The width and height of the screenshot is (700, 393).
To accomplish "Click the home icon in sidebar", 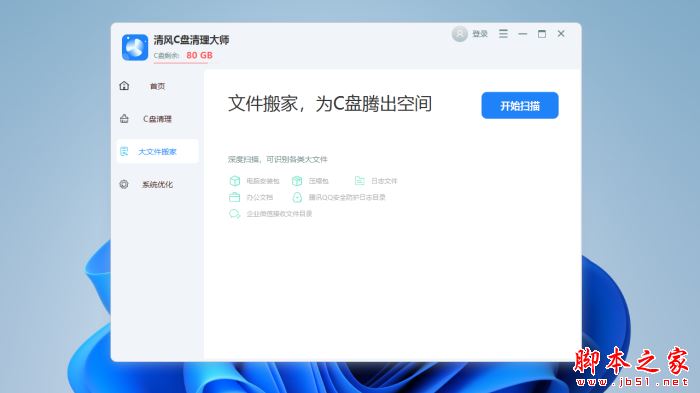I will [x=124, y=85].
